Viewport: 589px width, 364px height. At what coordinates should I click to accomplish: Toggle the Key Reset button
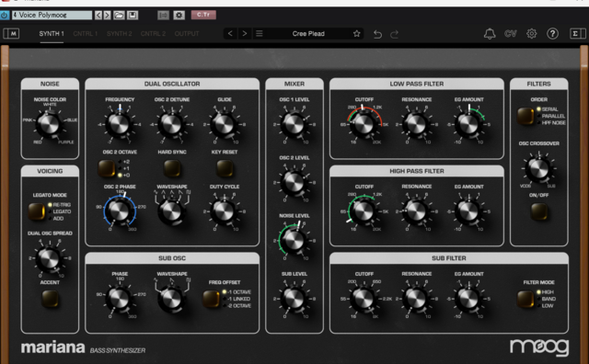point(225,167)
